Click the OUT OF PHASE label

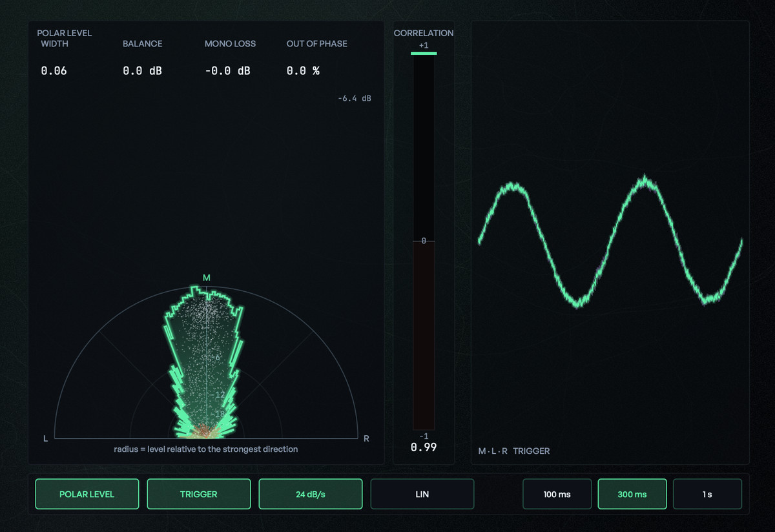(317, 44)
